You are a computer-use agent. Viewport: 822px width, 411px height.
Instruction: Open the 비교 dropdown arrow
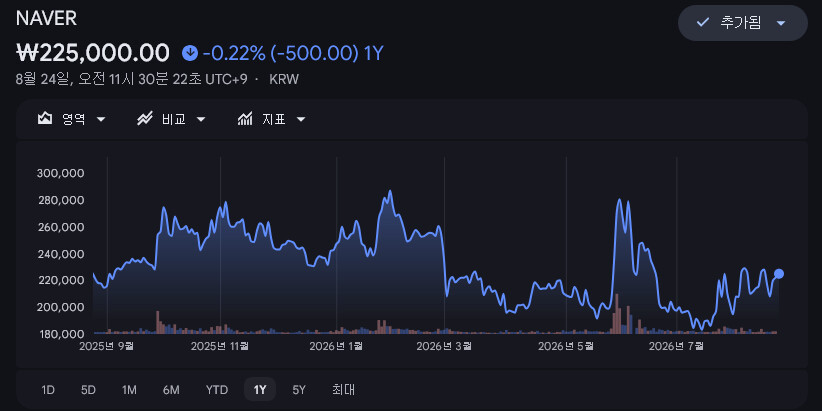tap(201, 120)
